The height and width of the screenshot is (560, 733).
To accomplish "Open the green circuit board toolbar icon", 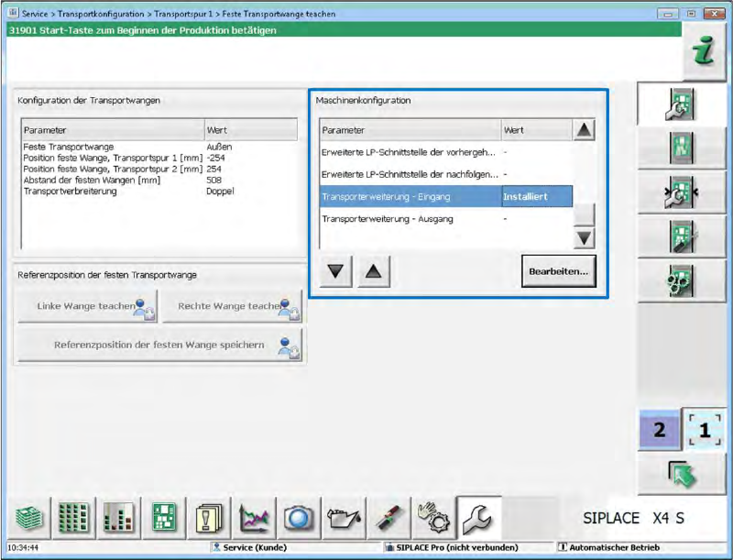I will coord(164,518).
